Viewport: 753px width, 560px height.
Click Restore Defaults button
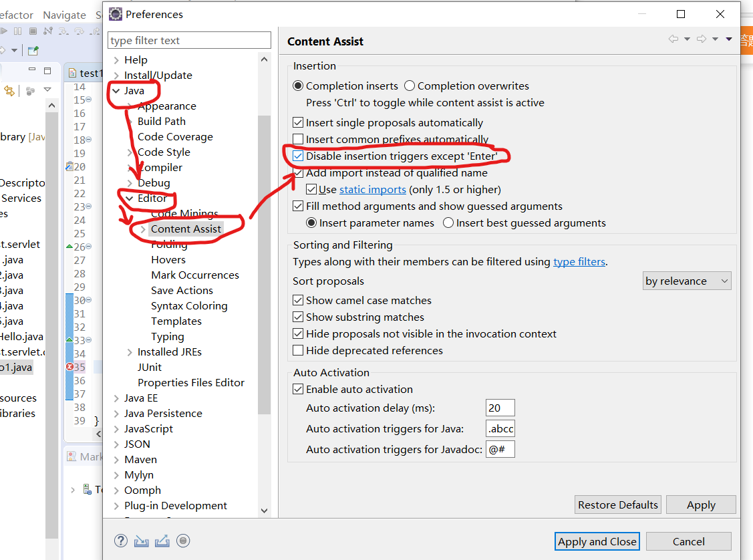point(618,505)
